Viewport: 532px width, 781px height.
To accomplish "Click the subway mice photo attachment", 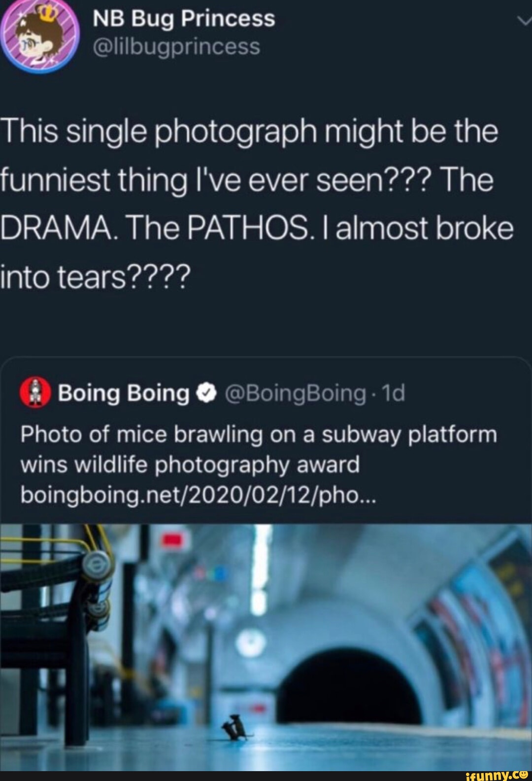I will click(x=266, y=651).
